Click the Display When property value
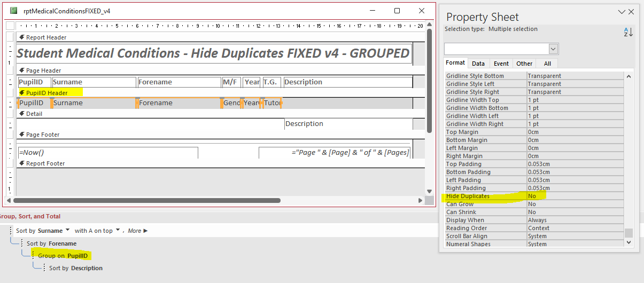Image resolution: width=644 pixels, height=283 pixels. [575, 221]
